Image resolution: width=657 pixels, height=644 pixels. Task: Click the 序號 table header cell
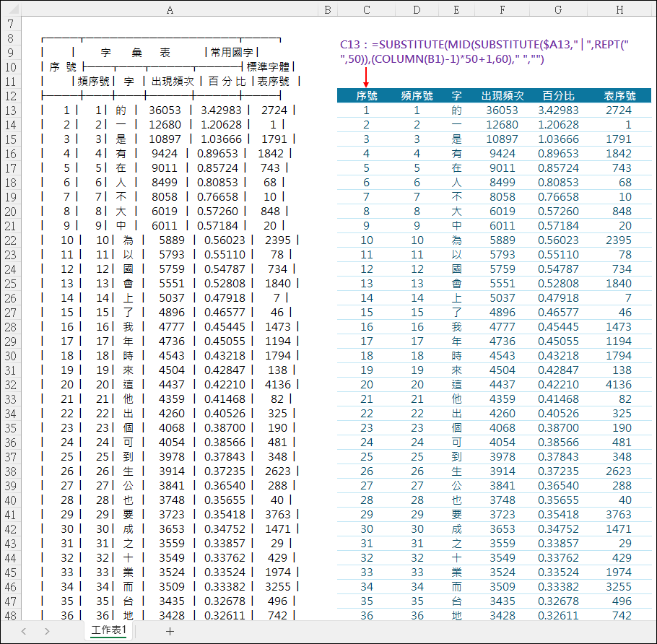pos(366,96)
